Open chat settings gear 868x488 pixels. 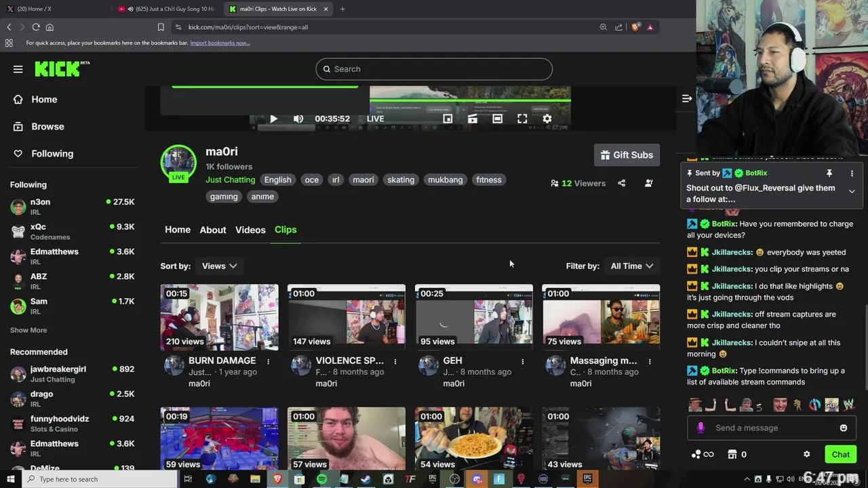(806, 454)
